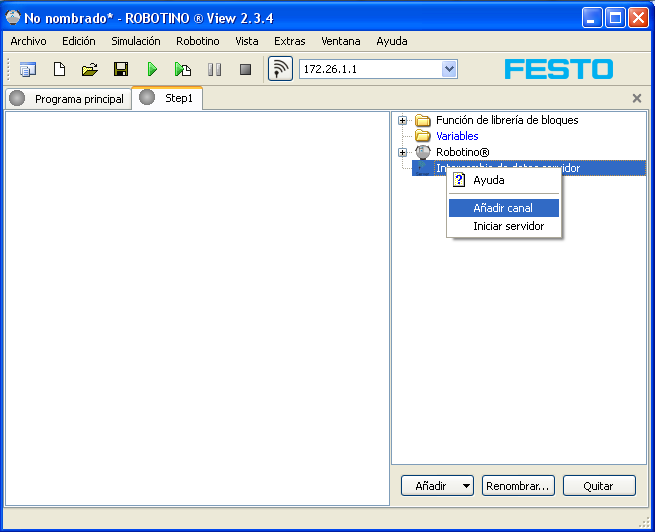Image resolution: width=655 pixels, height=532 pixels.
Task: Open the Archivo menu
Action: point(28,41)
